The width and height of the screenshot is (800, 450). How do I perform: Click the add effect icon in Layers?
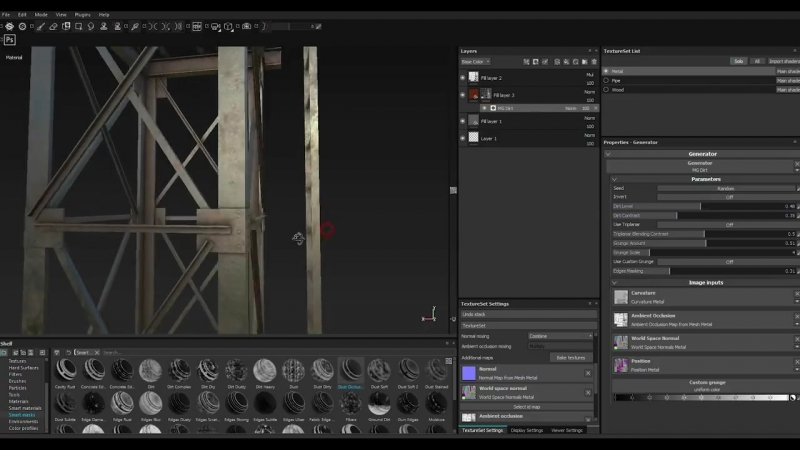[x=526, y=62]
